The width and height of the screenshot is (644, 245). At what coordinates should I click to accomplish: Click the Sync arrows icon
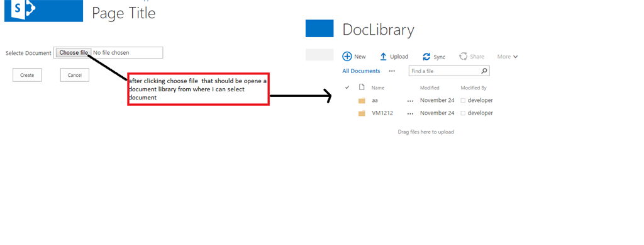coord(426,57)
